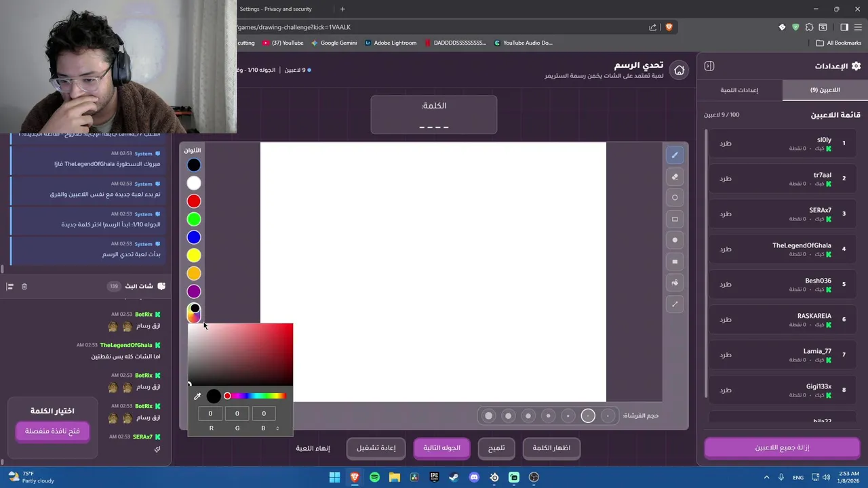Select the smallest brush size circle
The height and width of the screenshot is (488, 868).
[608, 416]
